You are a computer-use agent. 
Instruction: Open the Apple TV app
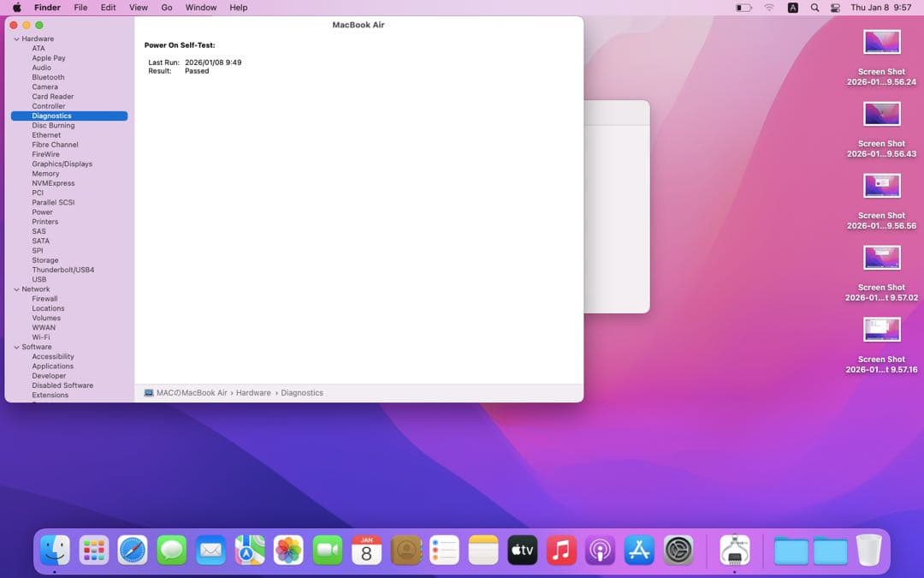coord(522,551)
